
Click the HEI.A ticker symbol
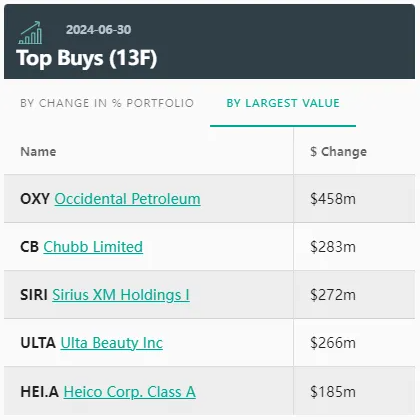[x=40, y=392]
